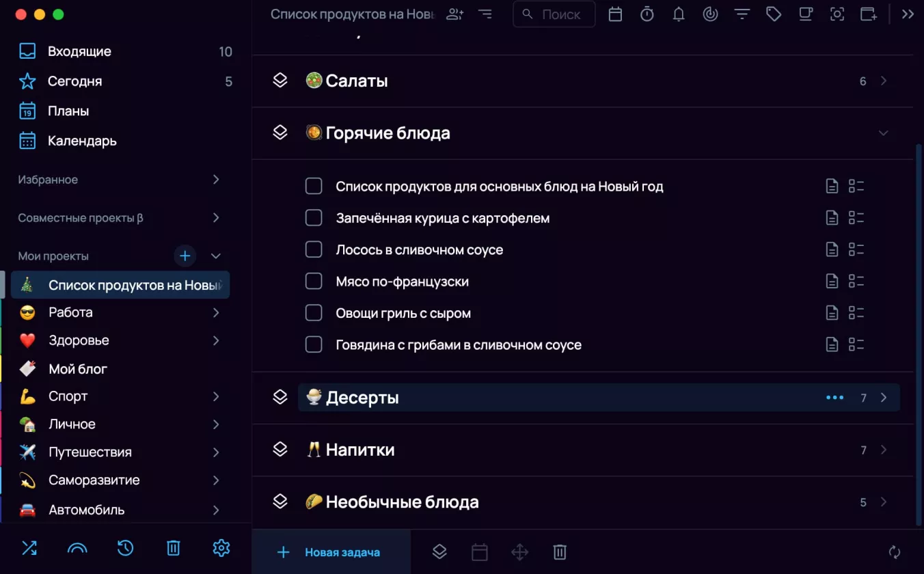Open checklist icon for Мясо по-французски
Viewport: 924px width, 574px height.
point(856,281)
